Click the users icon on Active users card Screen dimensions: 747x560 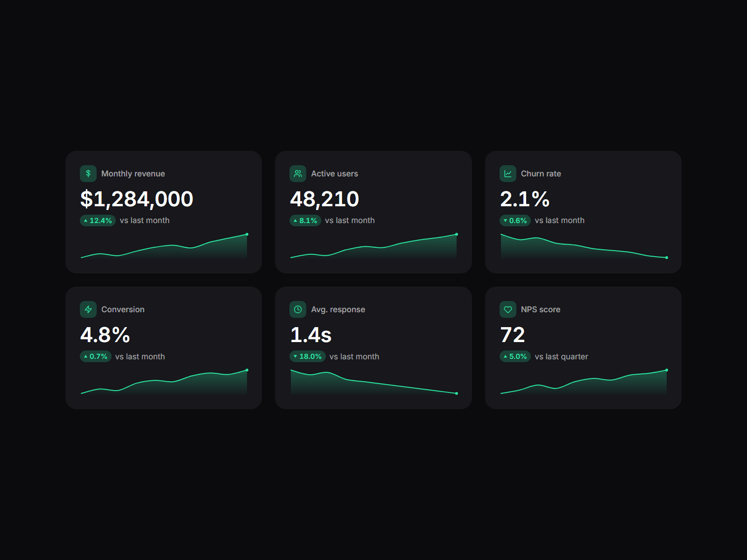(298, 174)
